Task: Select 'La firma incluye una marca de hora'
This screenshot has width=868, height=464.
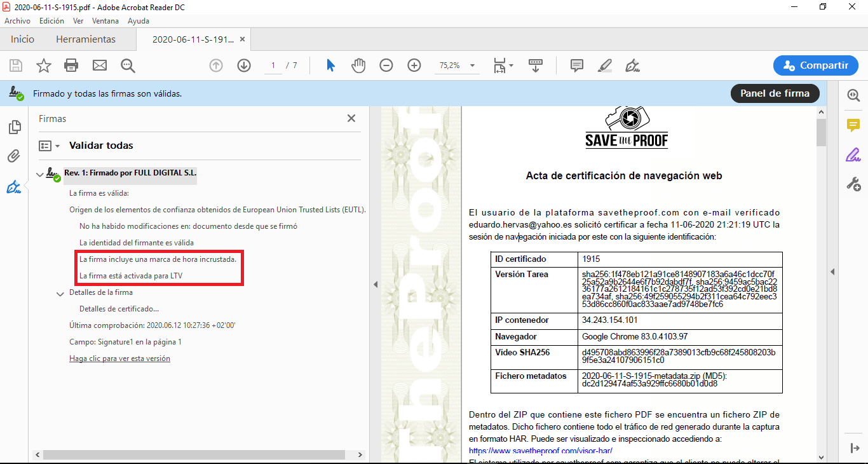Action: (158, 259)
